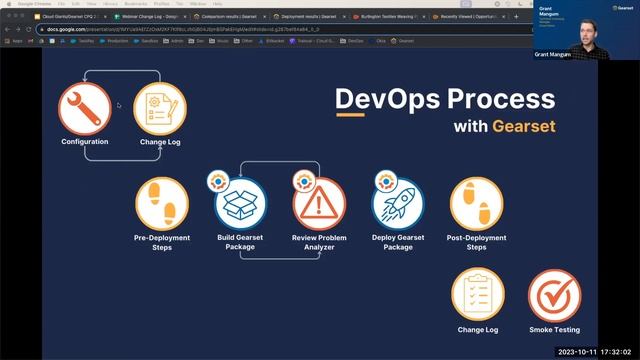This screenshot has height=360, width=640.
Task: Switch to the Burlington Textiles Weaving tab
Action: [389, 17]
